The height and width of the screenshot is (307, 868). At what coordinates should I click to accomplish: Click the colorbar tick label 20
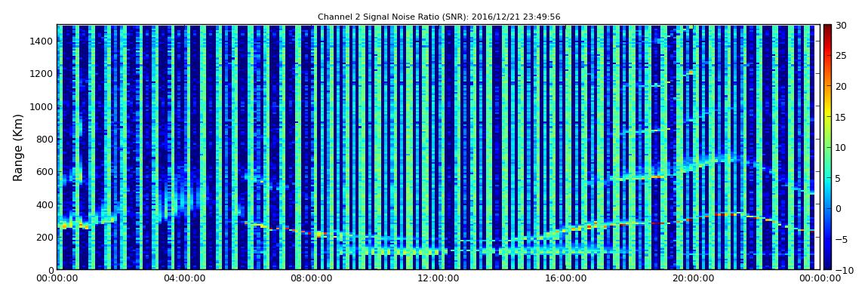tap(841, 86)
